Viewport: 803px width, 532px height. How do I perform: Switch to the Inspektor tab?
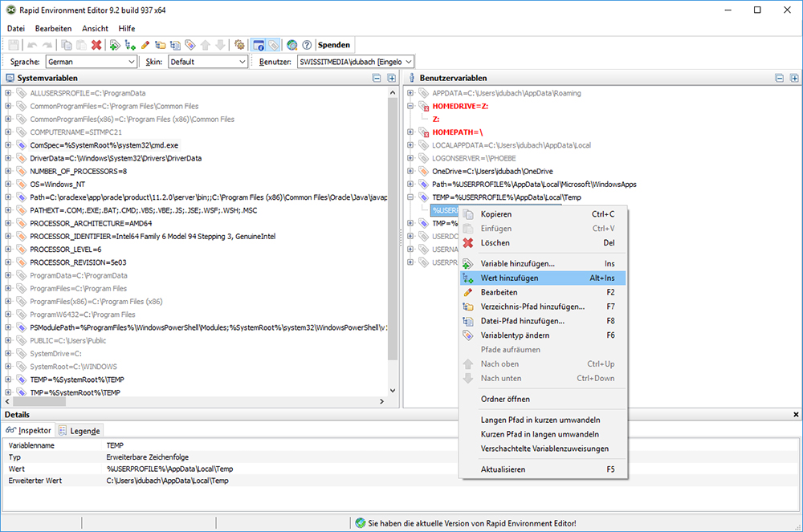pos(29,431)
